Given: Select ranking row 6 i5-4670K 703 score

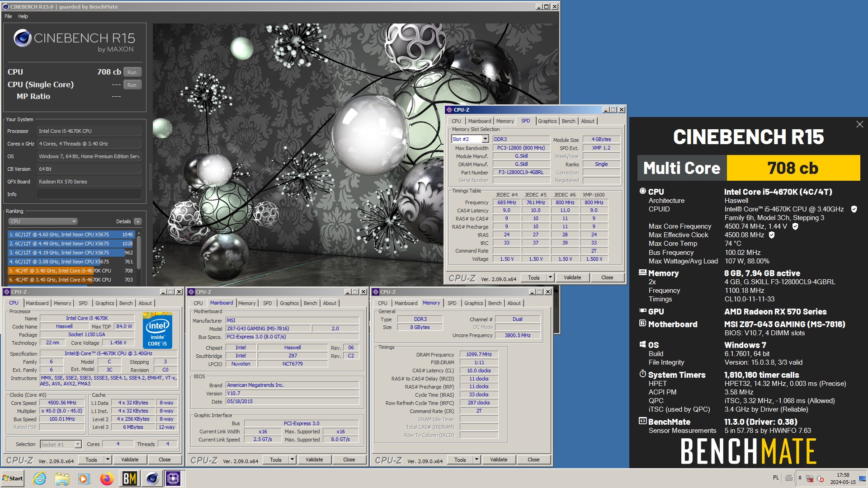Looking at the screenshot, I should [x=71, y=280].
